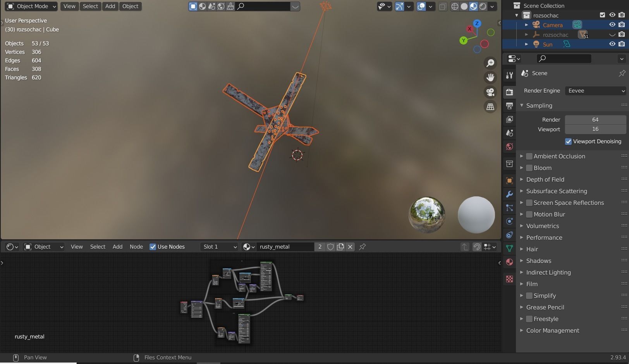Select Sun in the outliner
The width and height of the screenshot is (629, 364).
[x=547, y=44]
